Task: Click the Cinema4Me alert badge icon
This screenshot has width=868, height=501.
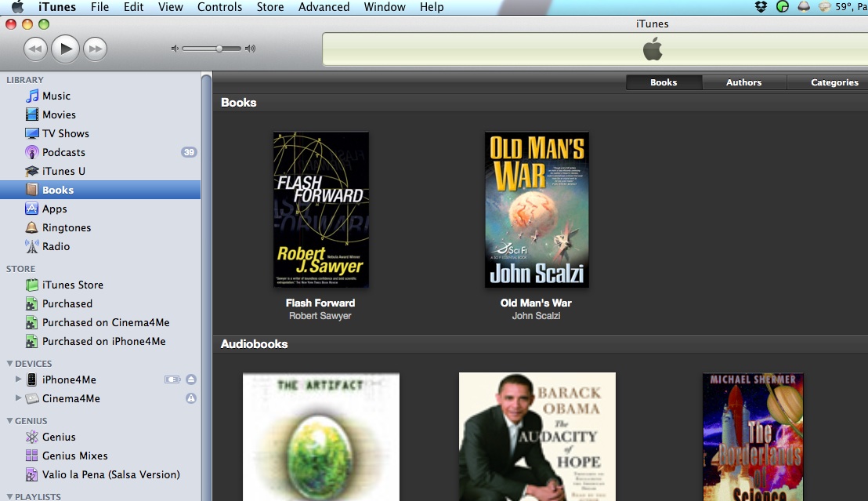Action: 191,398
